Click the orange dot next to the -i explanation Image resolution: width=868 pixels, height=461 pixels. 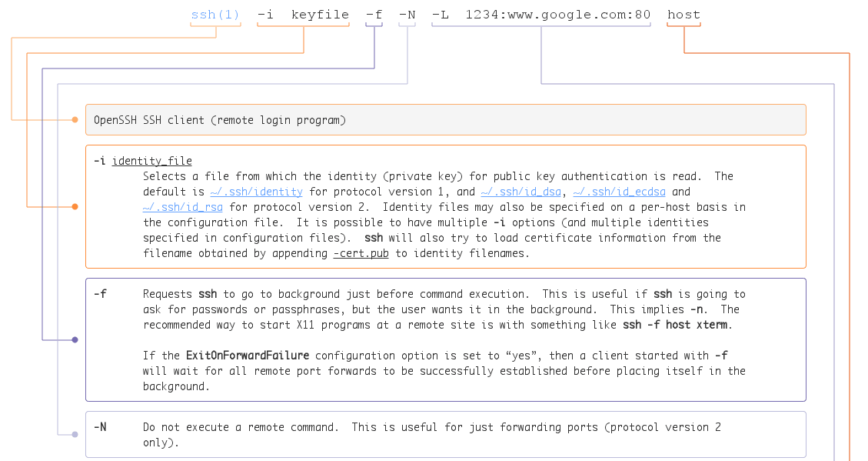point(75,206)
